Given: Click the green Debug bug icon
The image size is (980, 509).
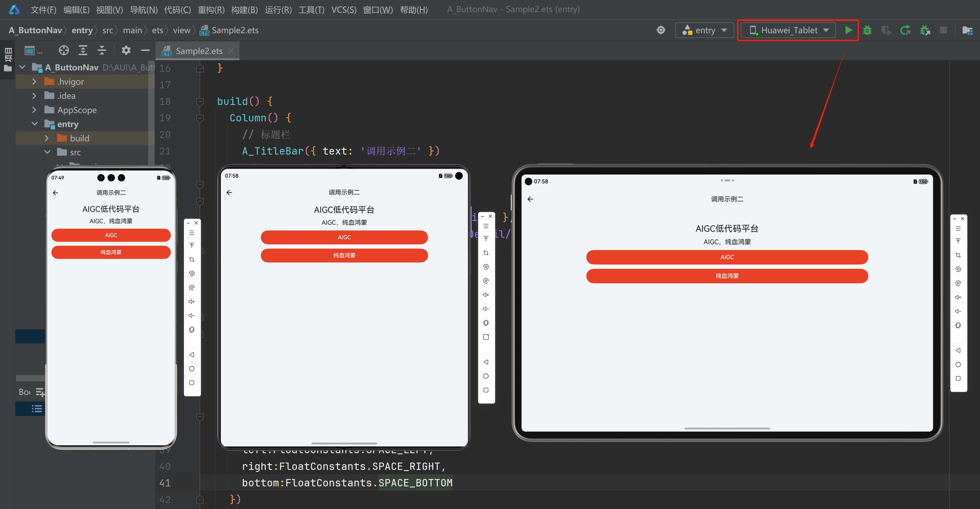Looking at the screenshot, I should click(867, 30).
